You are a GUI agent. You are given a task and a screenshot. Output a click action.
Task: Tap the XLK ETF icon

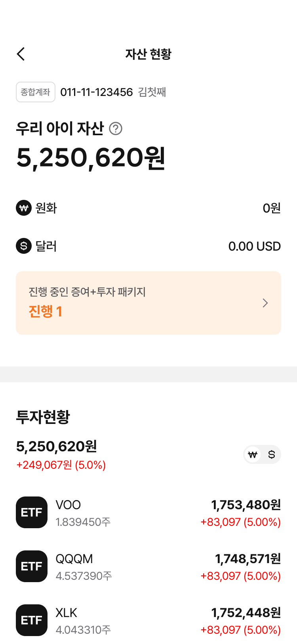click(32, 620)
